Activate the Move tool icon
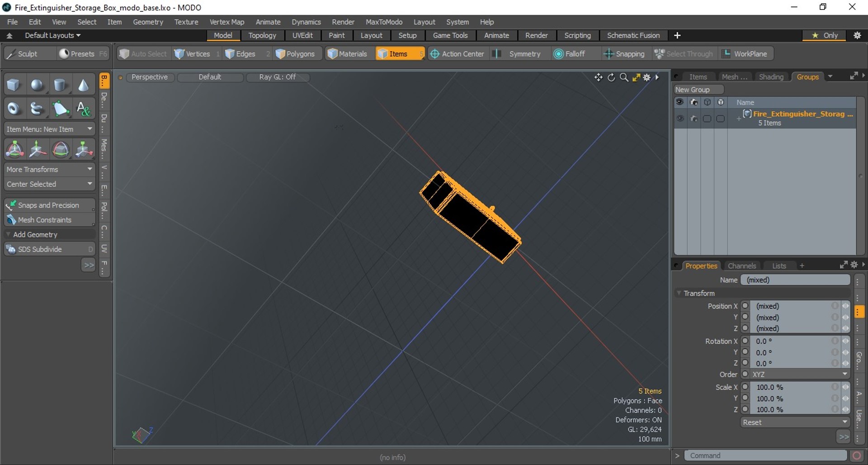The height and width of the screenshot is (465, 868). (x=37, y=149)
